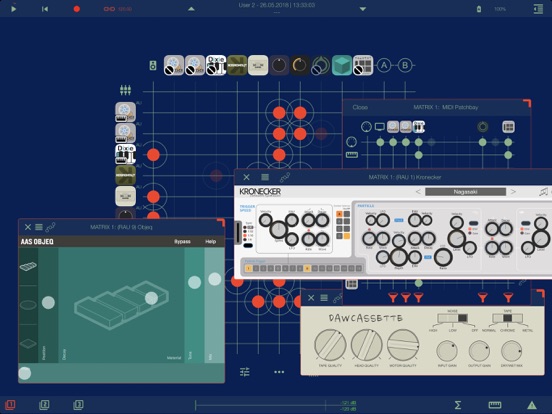
Task: Select bus B output
Action: click(x=405, y=65)
